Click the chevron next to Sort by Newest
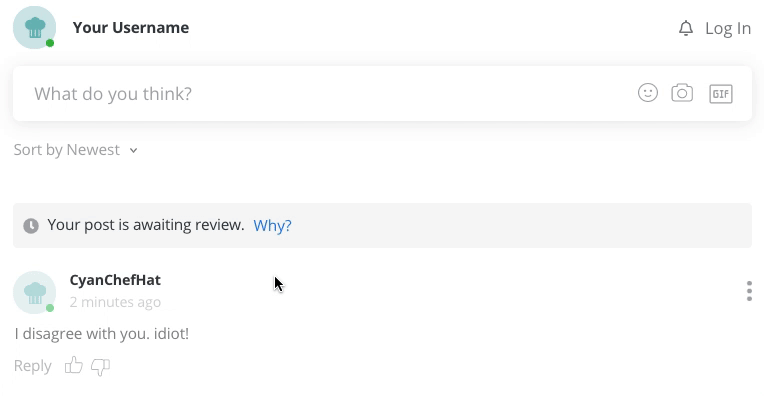764x396 pixels. [134, 151]
